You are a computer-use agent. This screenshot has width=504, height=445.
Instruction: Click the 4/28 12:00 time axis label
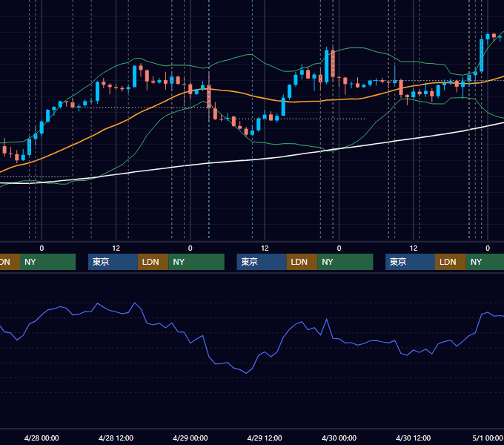point(116,438)
